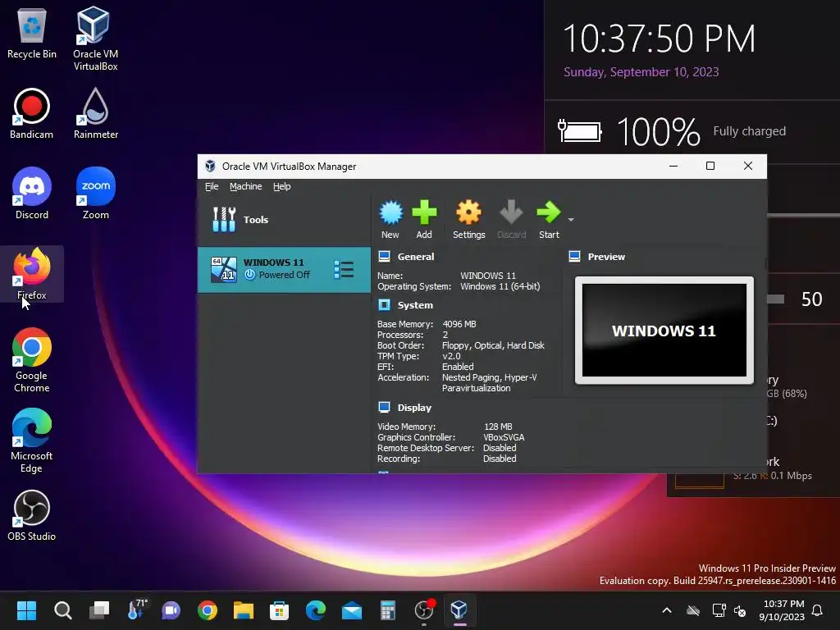Open Microsoft Store from the taskbar
The width and height of the screenshot is (840, 630).
[x=279, y=610]
